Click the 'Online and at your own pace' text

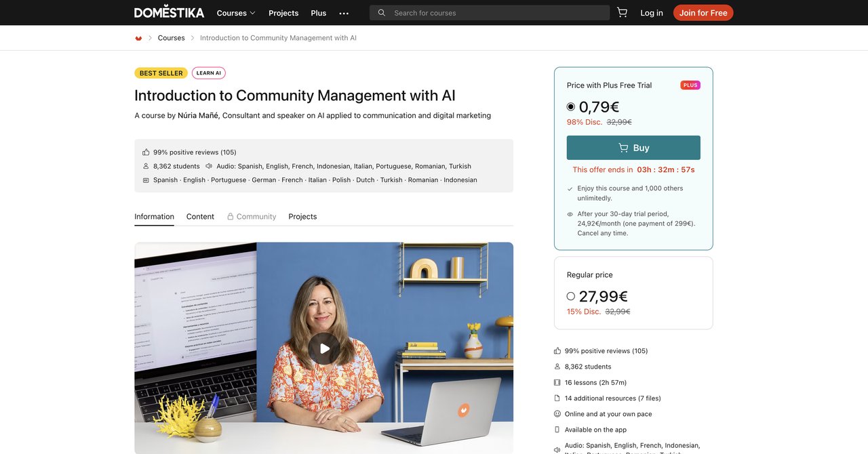(608, 414)
